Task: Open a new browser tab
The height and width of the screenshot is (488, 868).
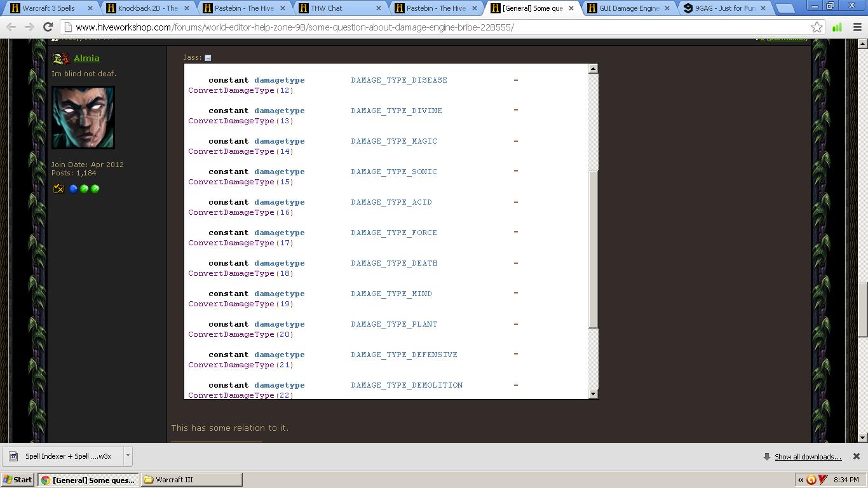Action: [x=786, y=8]
